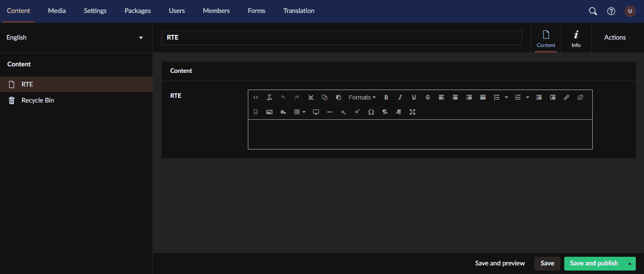Open the source code editor
This screenshot has height=274, width=644.
pos(256,97)
